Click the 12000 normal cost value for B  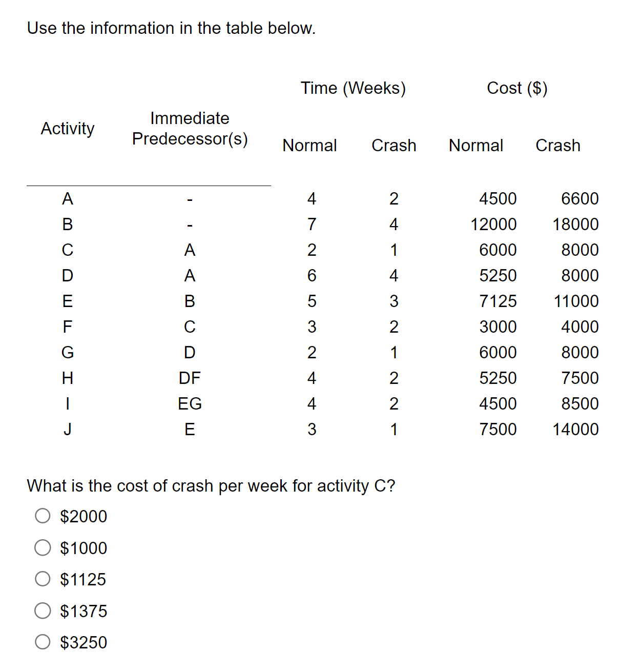click(x=492, y=224)
